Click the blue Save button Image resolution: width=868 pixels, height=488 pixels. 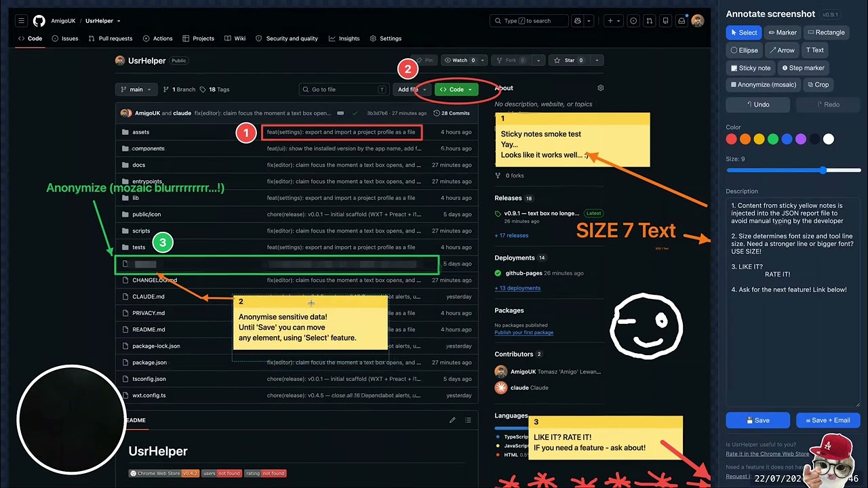757,420
